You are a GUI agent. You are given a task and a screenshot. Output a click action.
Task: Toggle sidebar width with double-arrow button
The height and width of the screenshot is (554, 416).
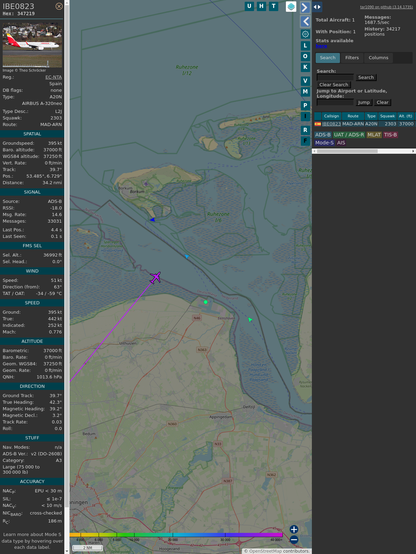(x=317, y=7)
